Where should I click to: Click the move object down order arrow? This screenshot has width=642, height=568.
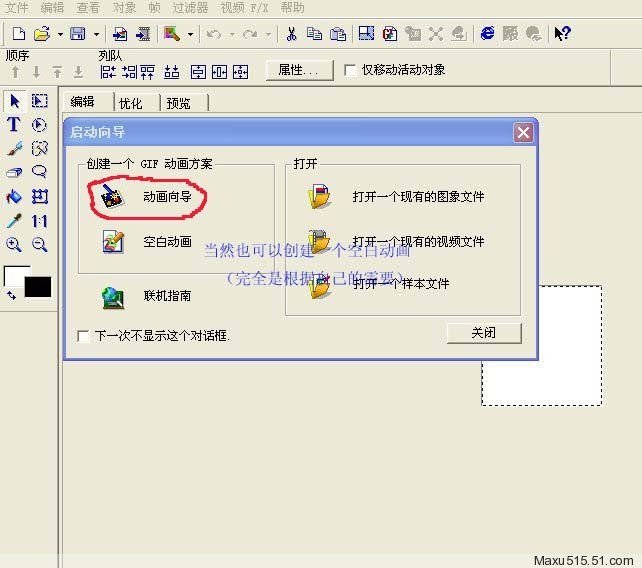click(36, 72)
